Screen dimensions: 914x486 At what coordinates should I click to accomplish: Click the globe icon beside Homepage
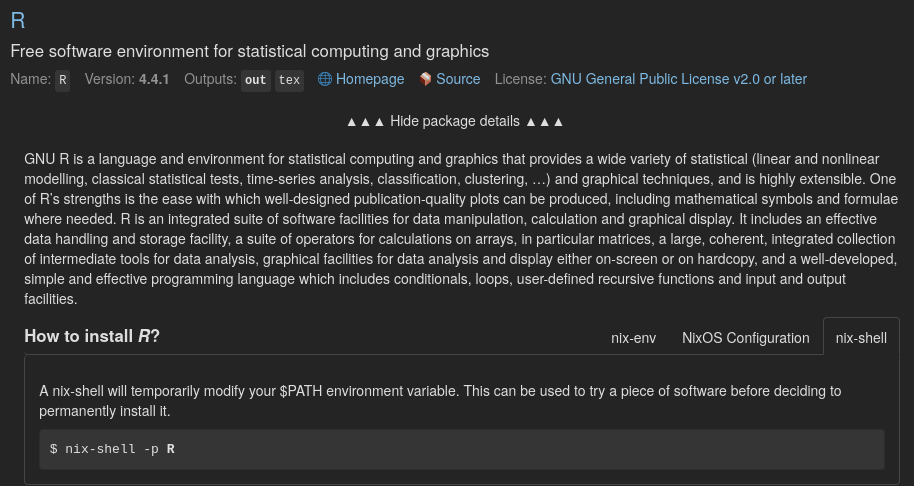pyautogui.click(x=324, y=79)
